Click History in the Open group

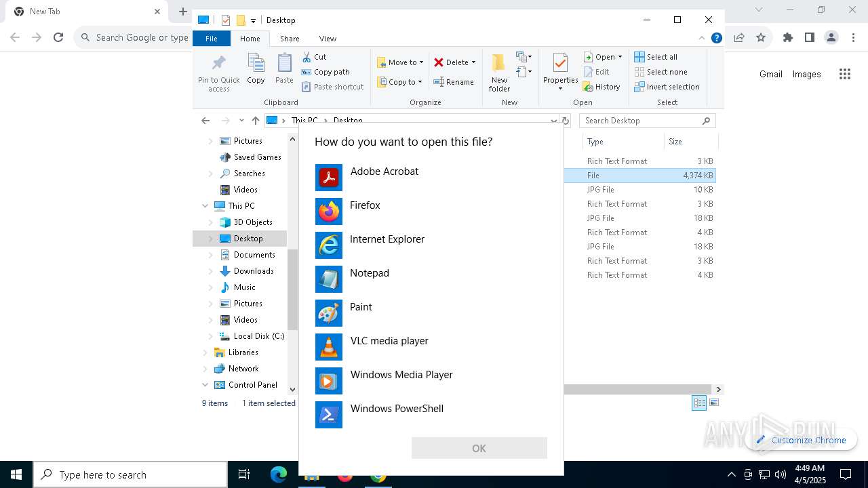(601, 87)
